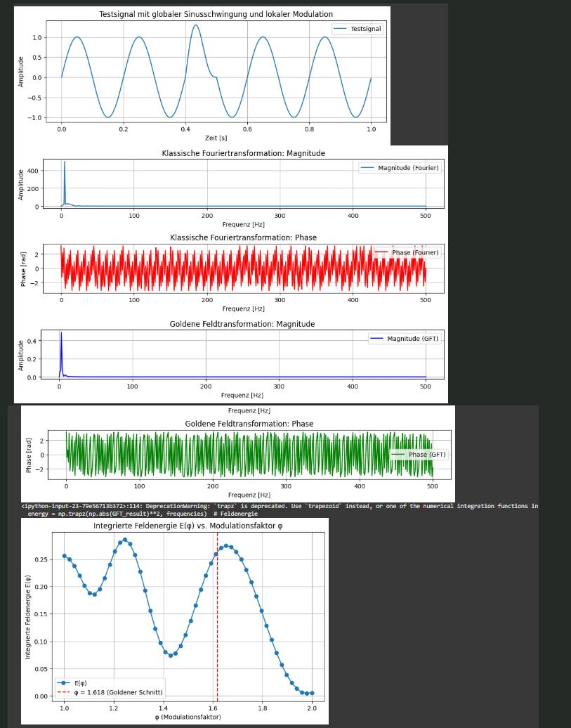Click the red Phase (Fourier) legend
The image size is (571, 728).
pyautogui.click(x=407, y=252)
